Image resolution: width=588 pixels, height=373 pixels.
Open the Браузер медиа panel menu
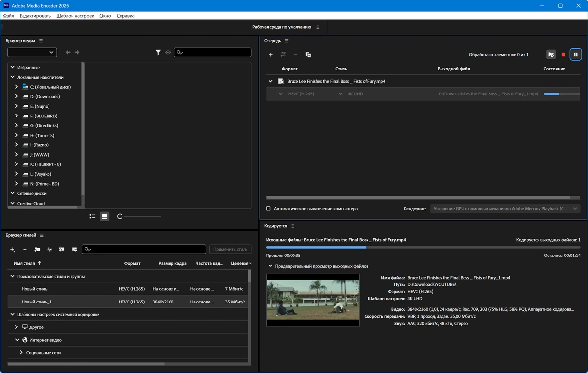pyautogui.click(x=41, y=41)
